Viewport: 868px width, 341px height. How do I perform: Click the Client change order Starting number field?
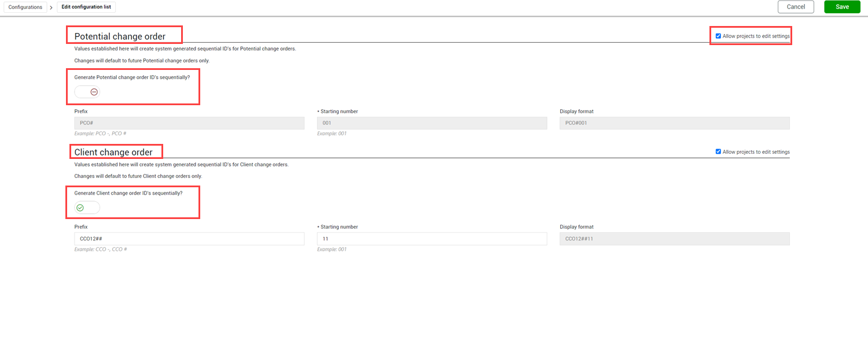[432, 239]
